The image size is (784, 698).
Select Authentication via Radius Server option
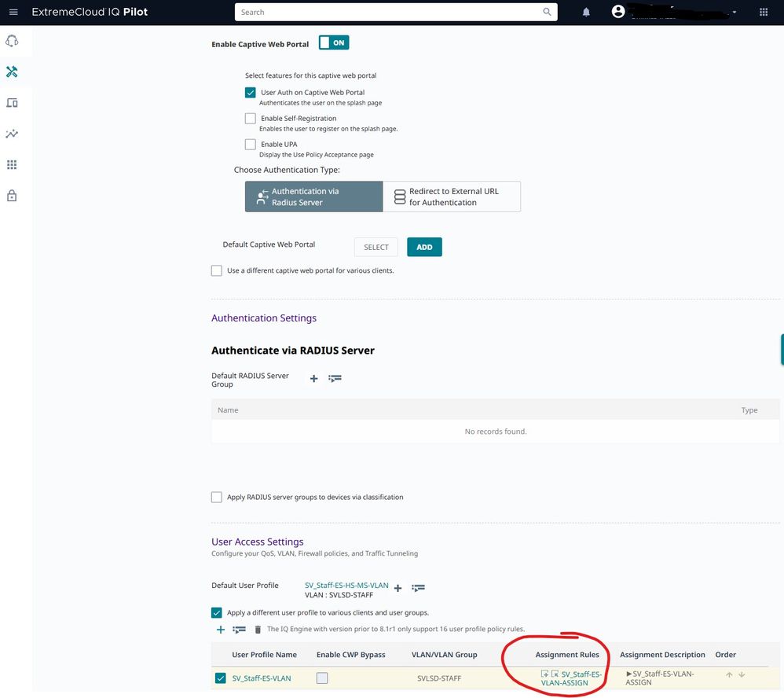point(313,197)
